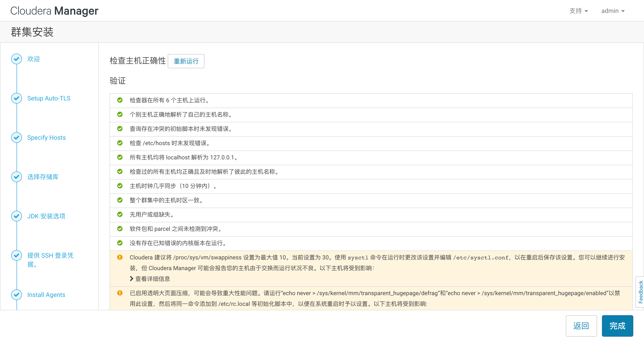
Task: Click the JDK 安装选项 step checkmark icon
Action: [x=17, y=216]
